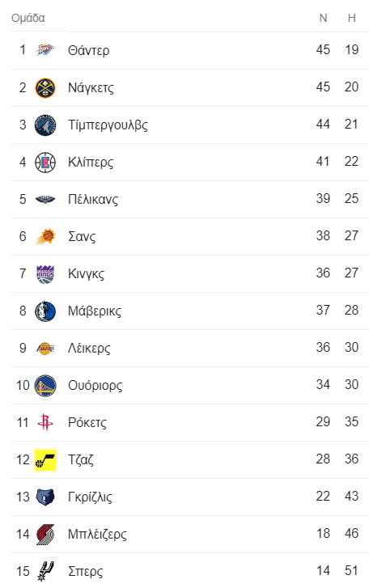
Task: Click the Clippers team logo
Action: tap(45, 163)
